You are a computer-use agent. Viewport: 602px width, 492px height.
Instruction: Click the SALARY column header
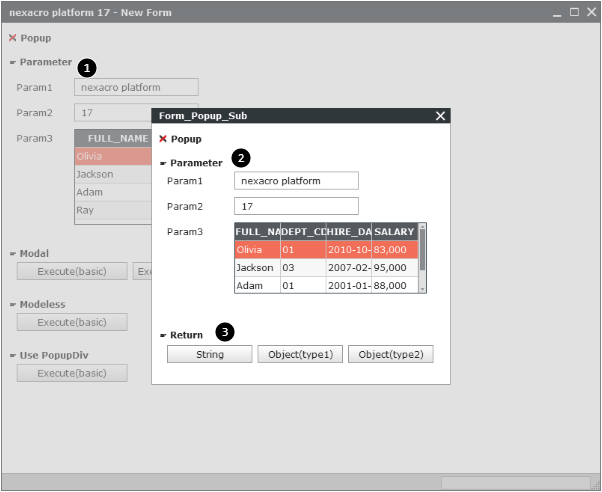pos(394,232)
